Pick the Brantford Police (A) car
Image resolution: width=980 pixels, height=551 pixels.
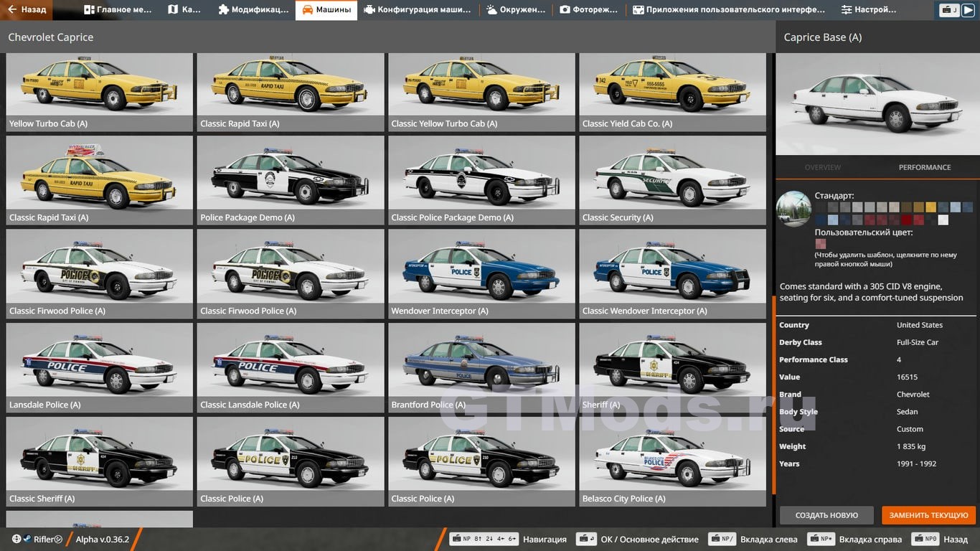[481, 368]
